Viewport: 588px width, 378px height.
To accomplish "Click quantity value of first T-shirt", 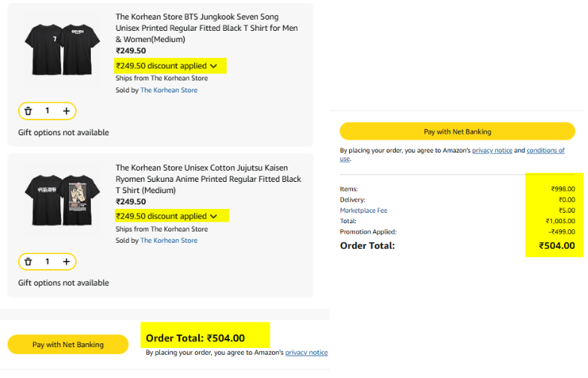I will (47, 111).
